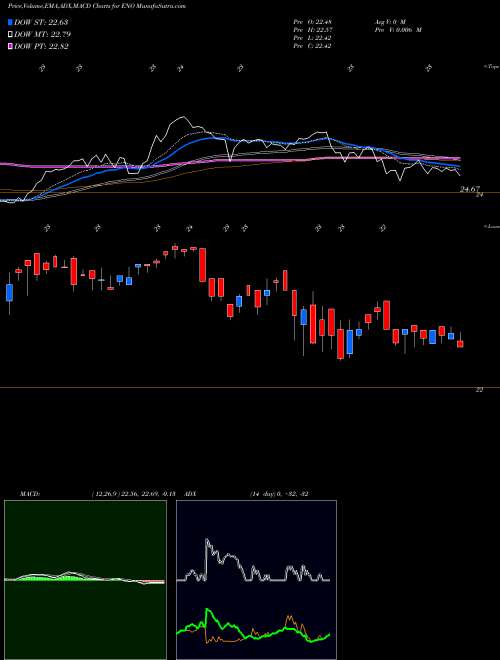Click the Pre C: 22.42 value
Viewport: 500px width, 660px height.
click(x=312, y=46)
